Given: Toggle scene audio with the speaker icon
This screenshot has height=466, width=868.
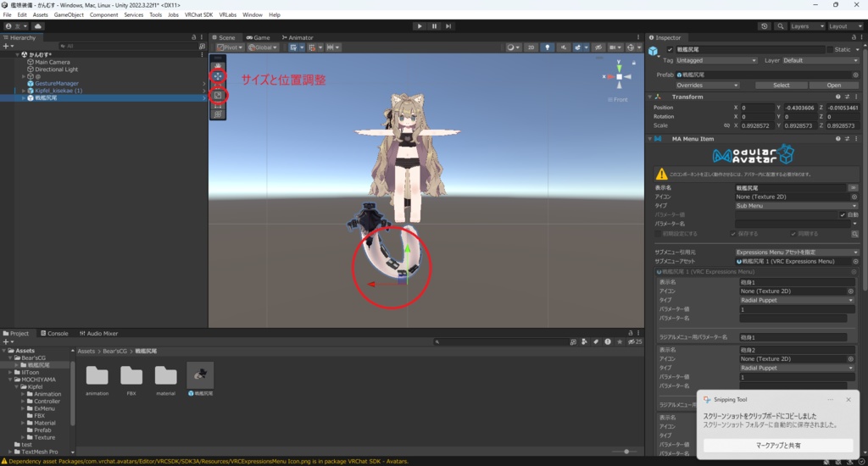Looking at the screenshot, I should pos(563,47).
